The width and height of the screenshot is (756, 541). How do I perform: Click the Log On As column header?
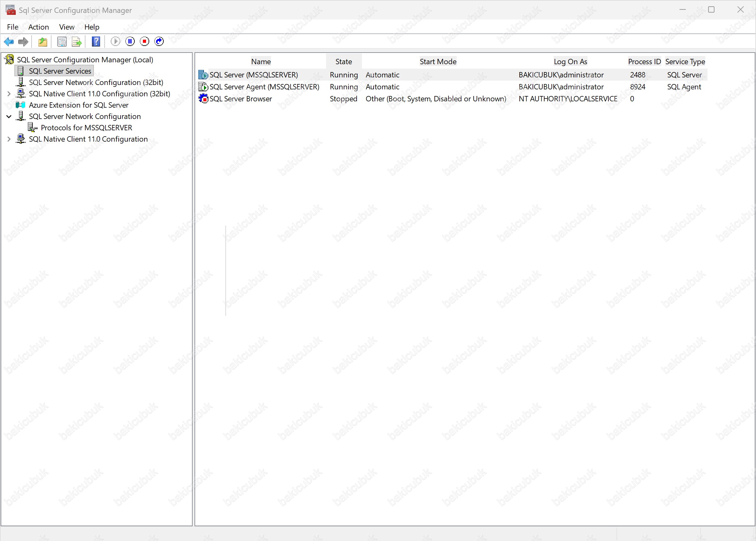click(x=570, y=62)
